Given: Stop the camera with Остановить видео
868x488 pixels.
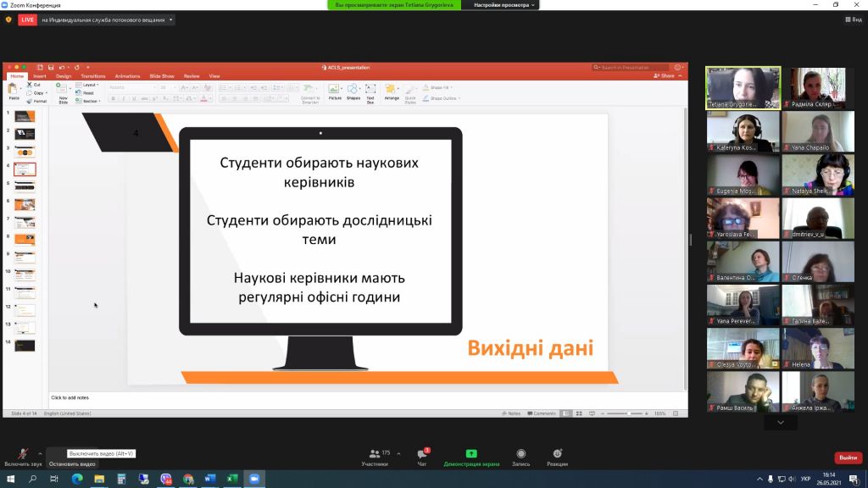Looking at the screenshot, I should (x=72, y=463).
